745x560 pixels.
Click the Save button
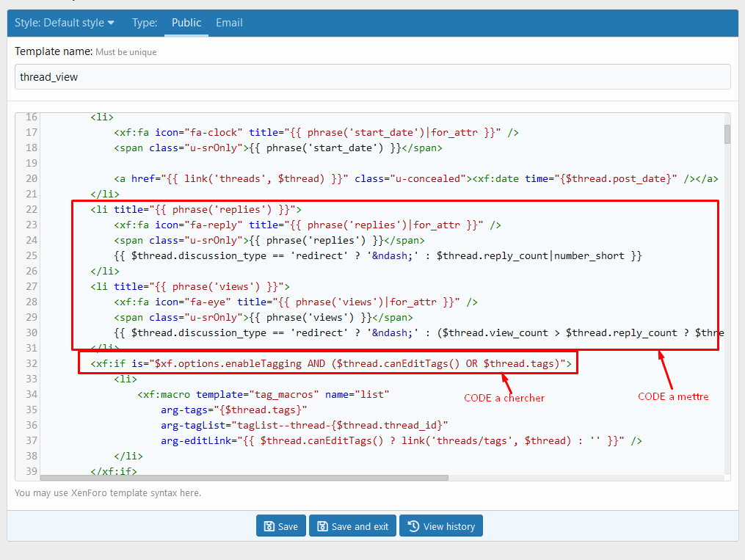click(281, 526)
